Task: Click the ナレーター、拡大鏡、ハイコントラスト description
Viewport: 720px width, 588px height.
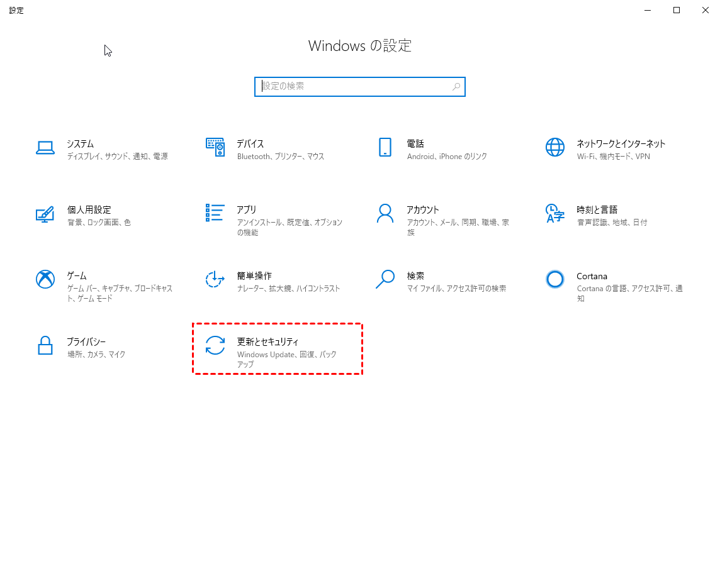Action: [289, 289]
